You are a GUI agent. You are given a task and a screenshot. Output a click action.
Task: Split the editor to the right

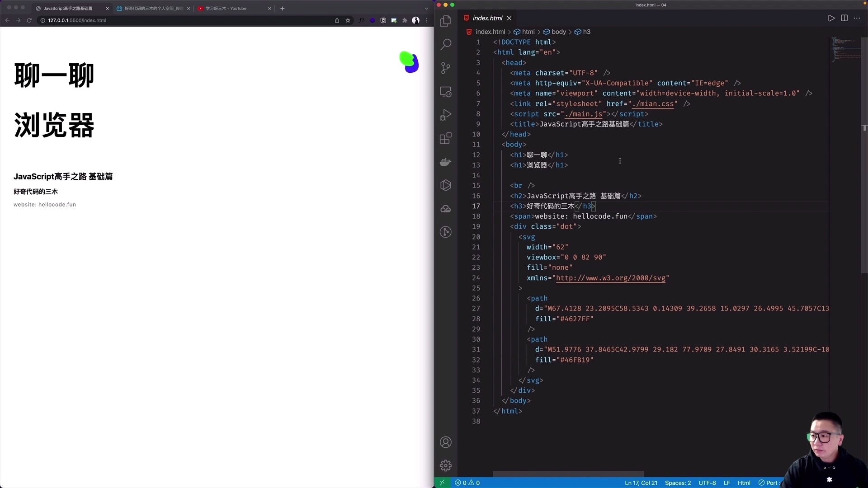tap(844, 18)
